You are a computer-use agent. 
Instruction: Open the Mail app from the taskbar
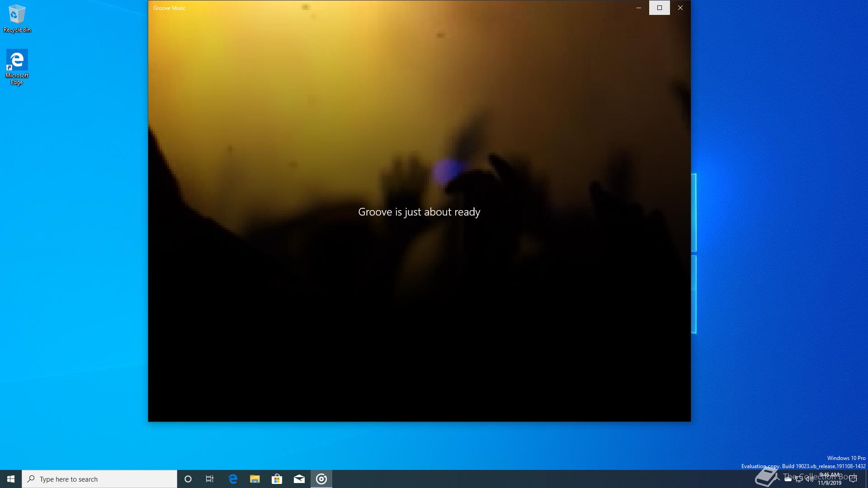pyautogui.click(x=299, y=479)
